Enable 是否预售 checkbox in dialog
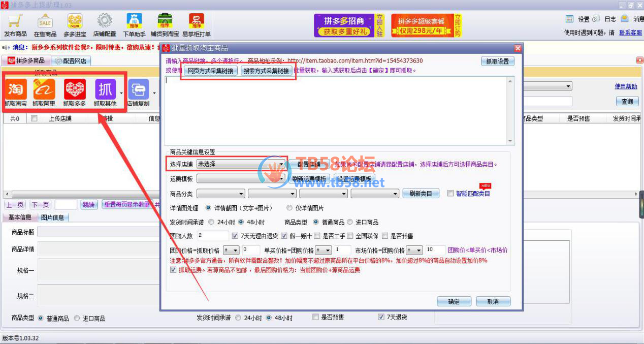 [x=385, y=236]
